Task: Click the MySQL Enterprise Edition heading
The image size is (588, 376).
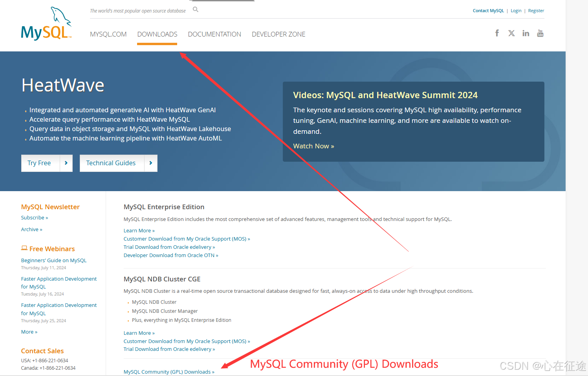Action: coord(164,207)
